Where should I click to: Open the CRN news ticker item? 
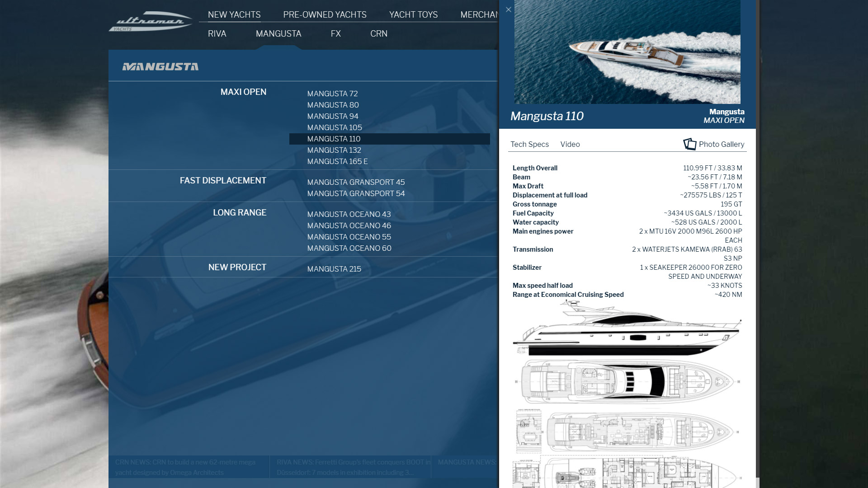tap(185, 467)
